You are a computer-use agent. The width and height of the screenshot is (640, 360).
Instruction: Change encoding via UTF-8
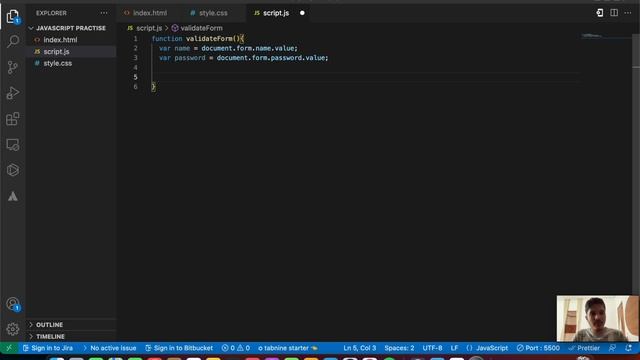point(432,348)
